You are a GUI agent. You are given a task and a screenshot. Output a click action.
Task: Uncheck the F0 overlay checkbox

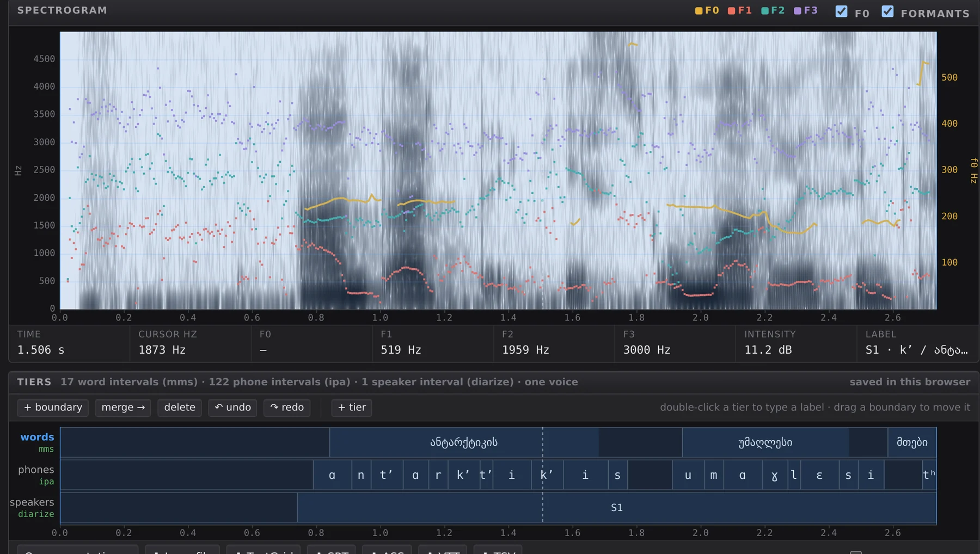click(841, 11)
